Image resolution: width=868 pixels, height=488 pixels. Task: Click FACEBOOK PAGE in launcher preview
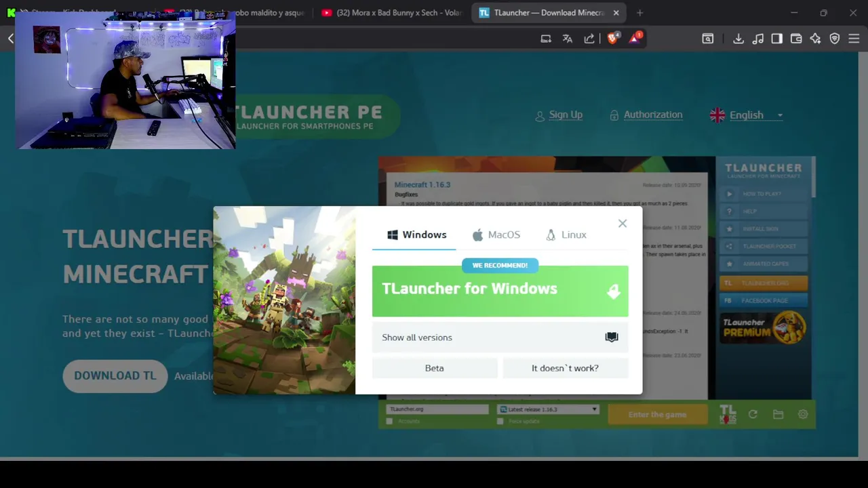[x=764, y=300]
